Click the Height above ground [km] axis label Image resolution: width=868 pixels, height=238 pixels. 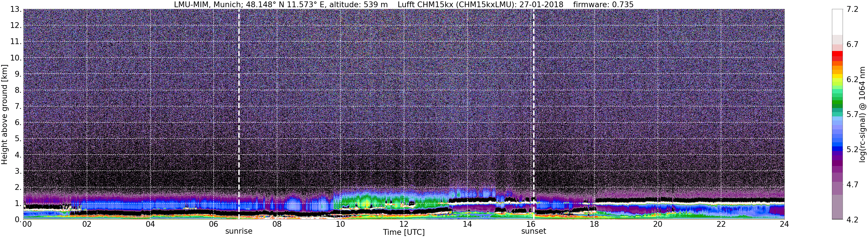point(4,114)
